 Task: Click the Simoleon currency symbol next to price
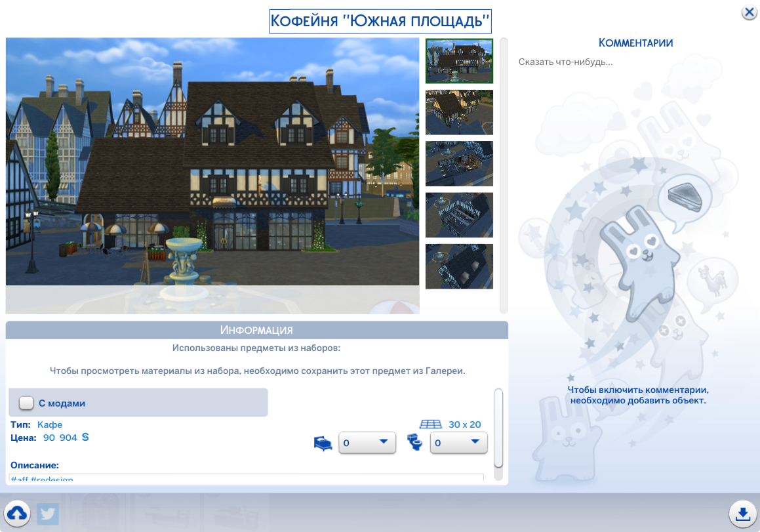[85, 438]
